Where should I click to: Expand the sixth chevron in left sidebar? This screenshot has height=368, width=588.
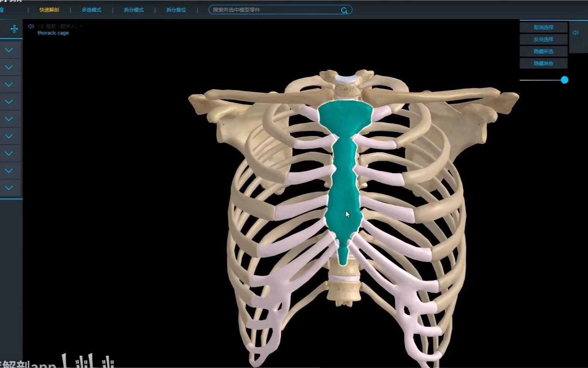pos(9,136)
